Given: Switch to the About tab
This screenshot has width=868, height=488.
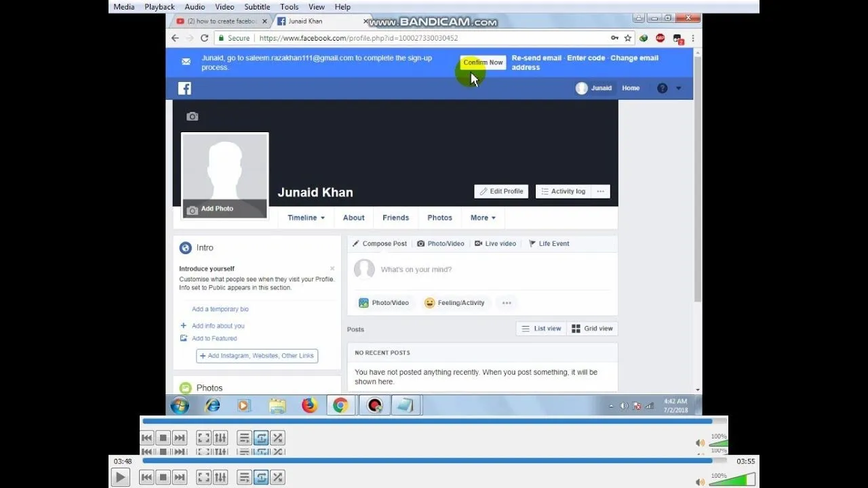Looking at the screenshot, I should (x=354, y=218).
